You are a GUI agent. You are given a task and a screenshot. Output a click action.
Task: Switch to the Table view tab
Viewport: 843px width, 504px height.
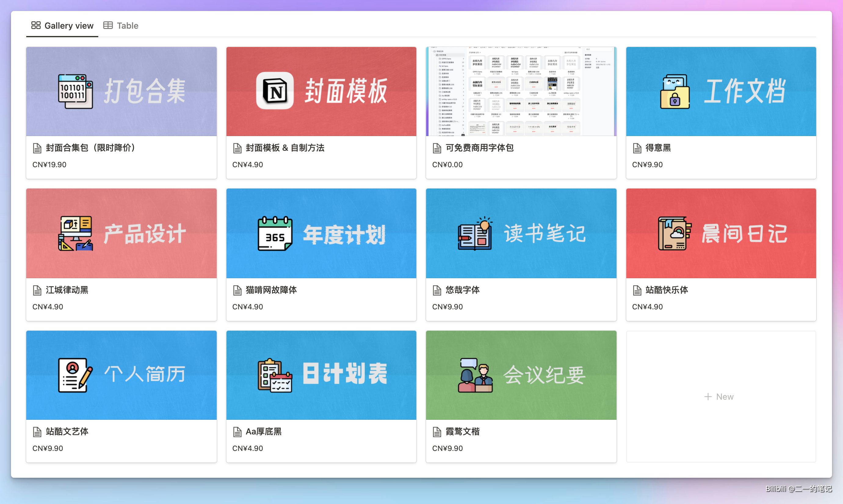(x=121, y=25)
